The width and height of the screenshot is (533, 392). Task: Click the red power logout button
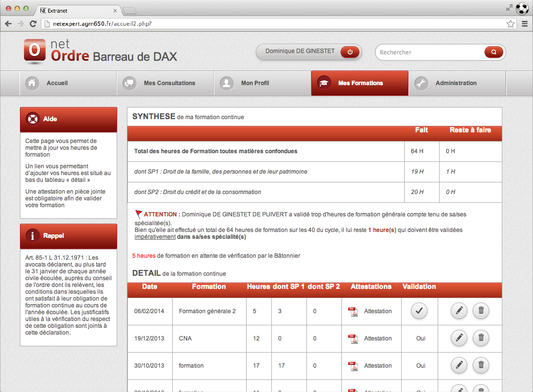coord(350,52)
